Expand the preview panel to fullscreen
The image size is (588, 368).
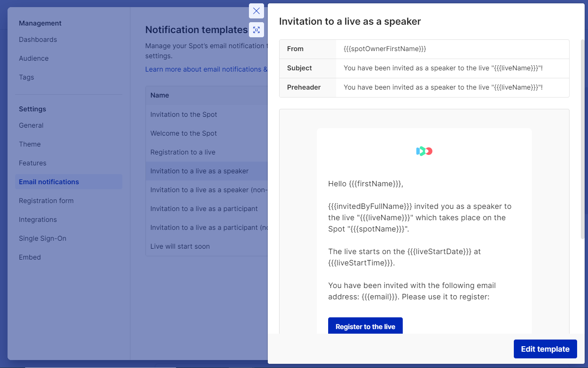click(256, 30)
